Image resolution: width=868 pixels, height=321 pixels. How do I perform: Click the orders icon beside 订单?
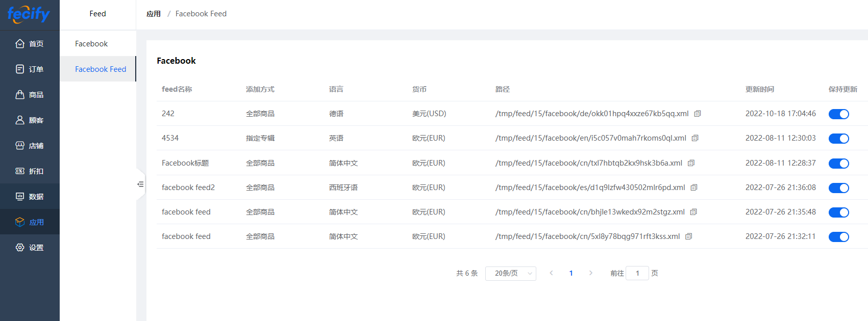(x=20, y=69)
